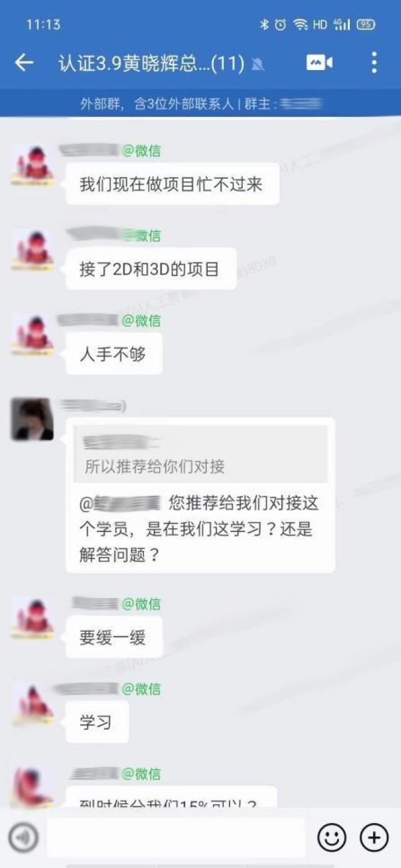Open red avatar beside 人手不够 message
The image size is (401, 868).
click(x=32, y=335)
